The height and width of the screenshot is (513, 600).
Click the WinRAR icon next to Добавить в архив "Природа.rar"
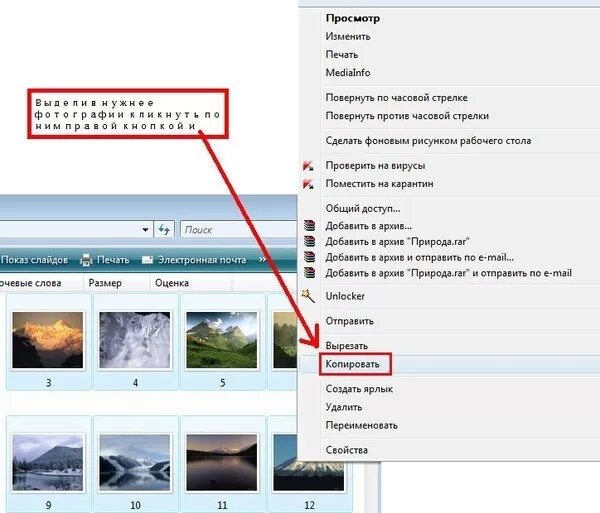pos(309,241)
